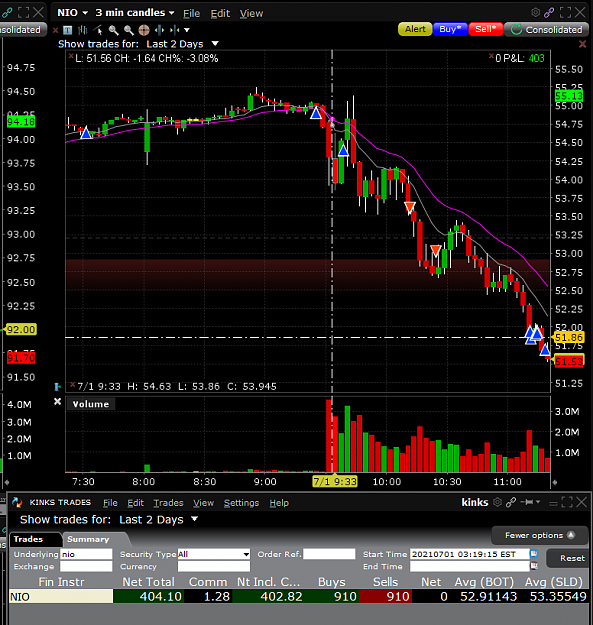593x625 pixels.
Task: Open the chart File menu
Action: [x=191, y=14]
